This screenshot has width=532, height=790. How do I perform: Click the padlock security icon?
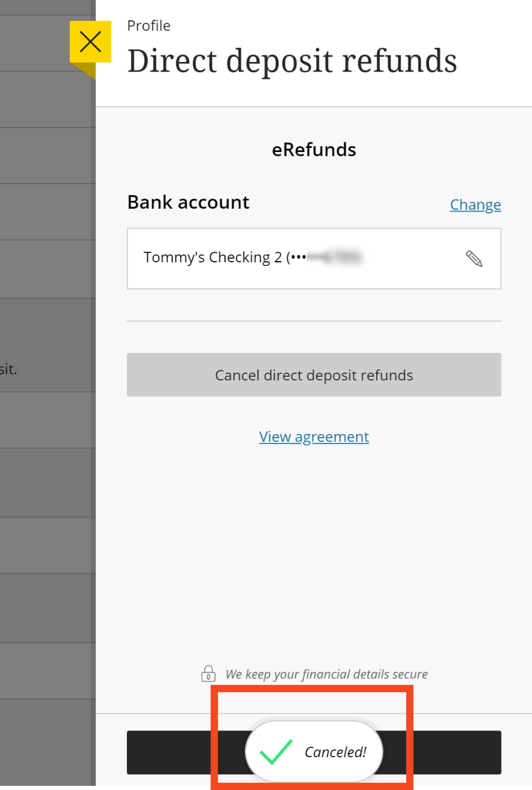[208, 673]
